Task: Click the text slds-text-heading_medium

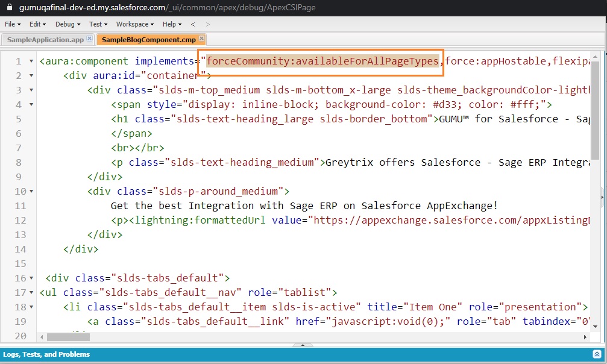Action: [242, 162]
